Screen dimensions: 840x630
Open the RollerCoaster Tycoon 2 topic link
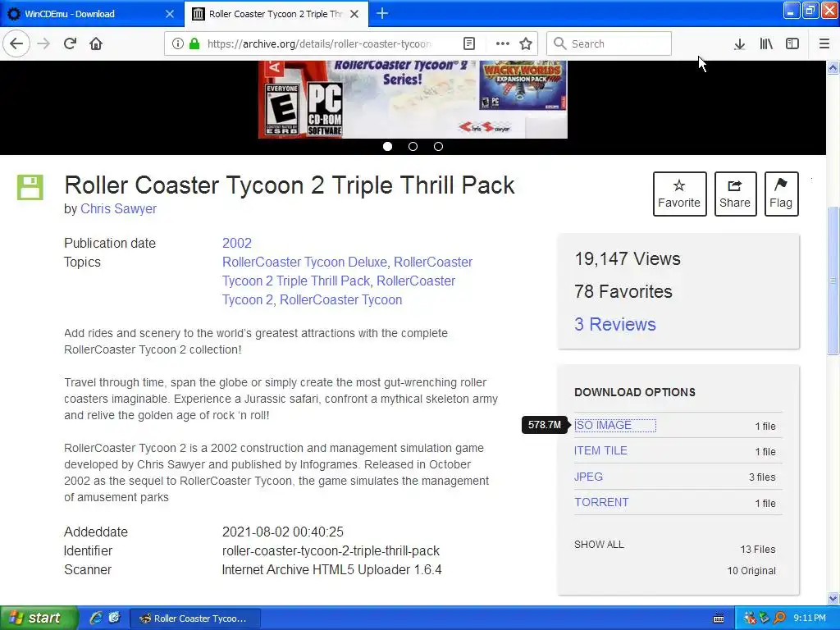(339, 290)
